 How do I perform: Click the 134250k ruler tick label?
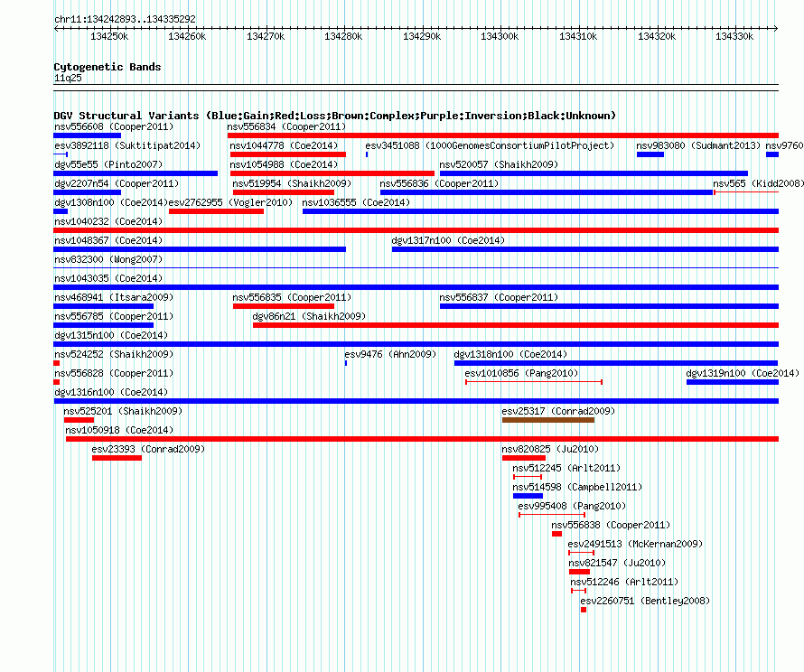[x=109, y=37]
